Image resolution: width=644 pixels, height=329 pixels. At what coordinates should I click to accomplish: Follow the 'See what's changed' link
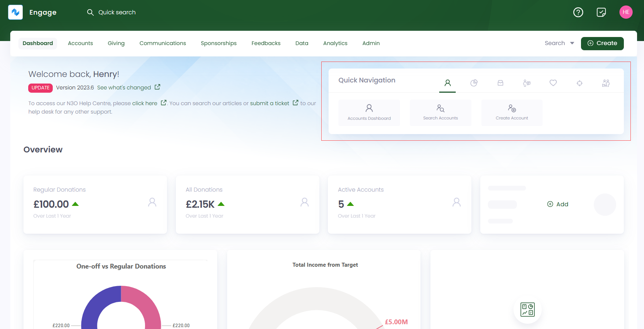[x=124, y=88]
